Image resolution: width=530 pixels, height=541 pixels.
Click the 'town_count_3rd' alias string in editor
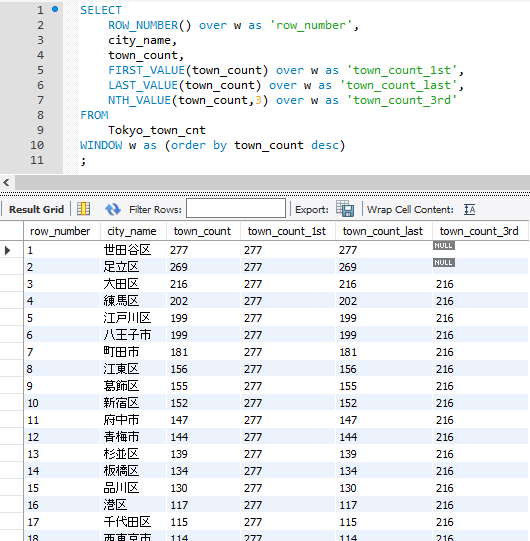tap(402, 100)
